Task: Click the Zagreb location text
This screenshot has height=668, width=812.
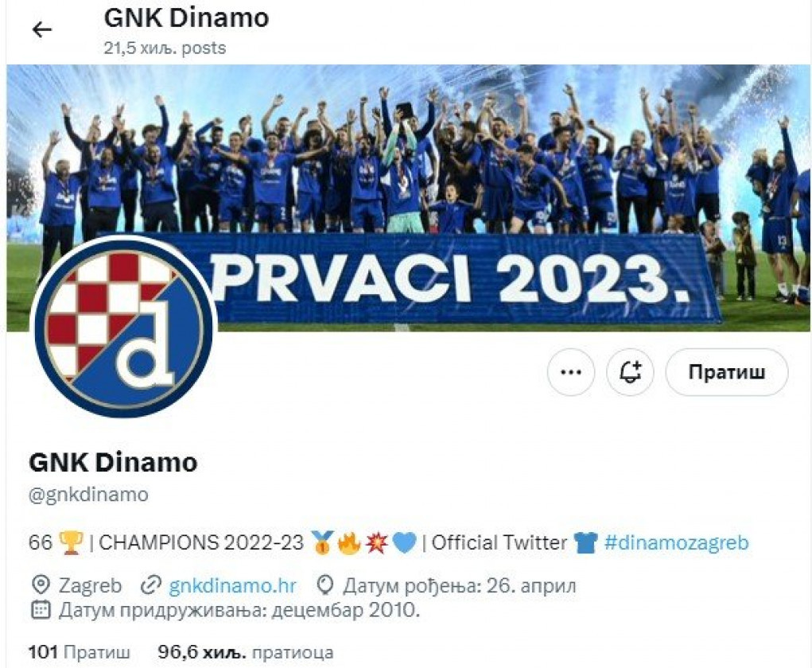Action: [90, 585]
